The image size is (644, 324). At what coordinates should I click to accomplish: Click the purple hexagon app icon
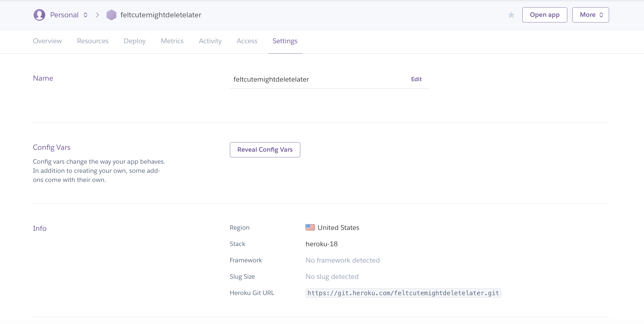pyautogui.click(x=111, y=15)
